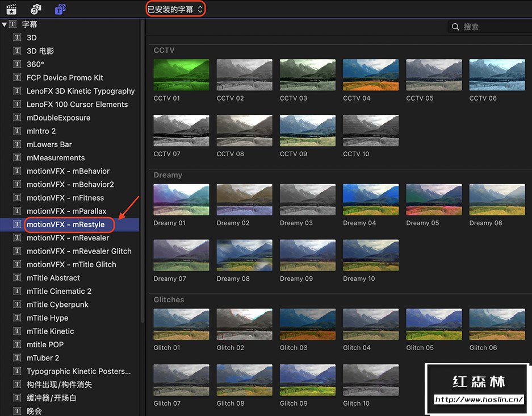Select the Dreamy 03 thumbnail

(308, 199)
